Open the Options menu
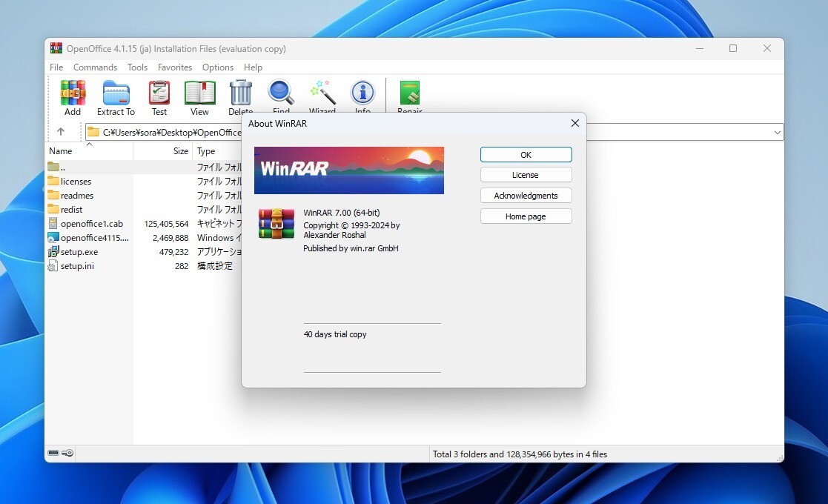 pyautogui.click(x=217, y=67)
